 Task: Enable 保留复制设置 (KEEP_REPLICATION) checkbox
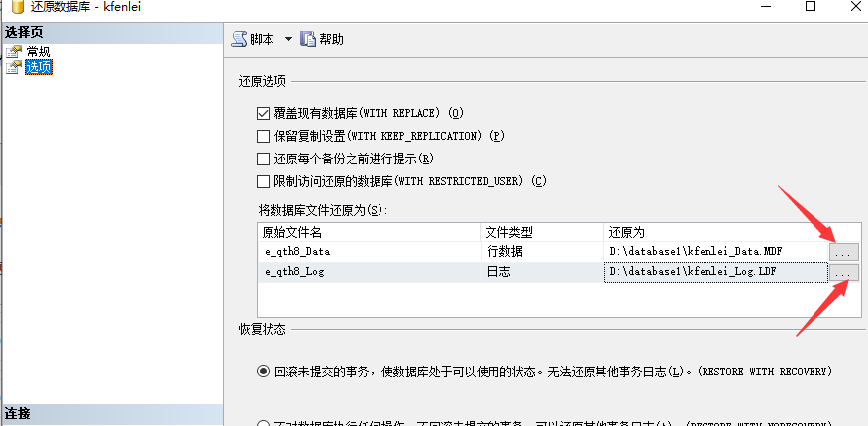pos(264,136)
